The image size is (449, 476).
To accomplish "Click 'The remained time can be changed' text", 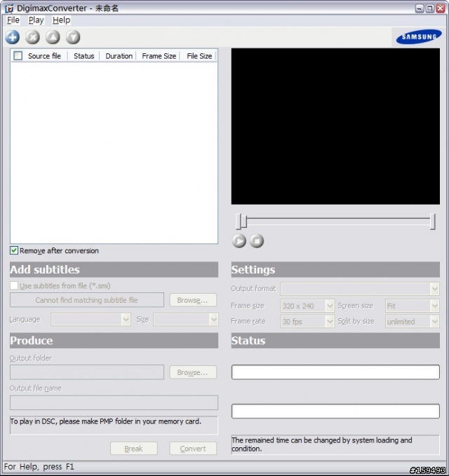I will [322, 444].
